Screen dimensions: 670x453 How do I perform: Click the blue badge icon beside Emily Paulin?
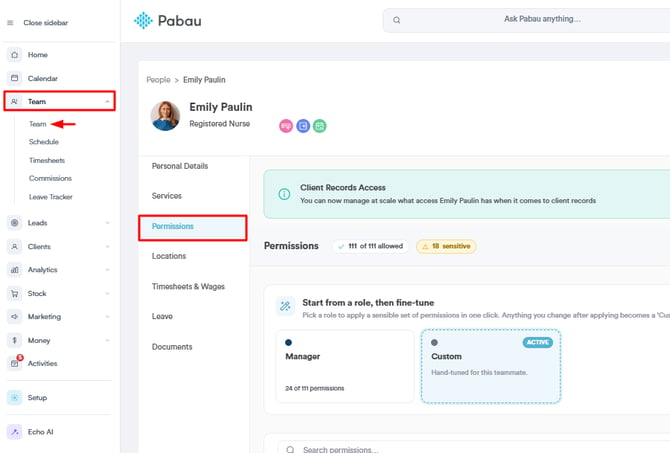click(303, 126)
